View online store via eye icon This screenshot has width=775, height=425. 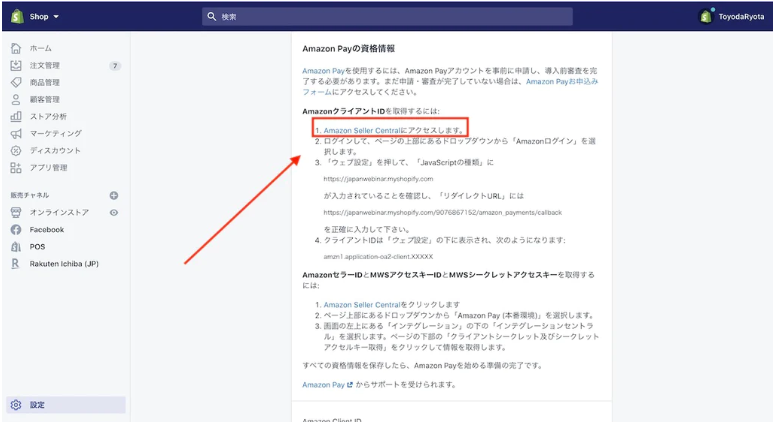coord(114,212)
